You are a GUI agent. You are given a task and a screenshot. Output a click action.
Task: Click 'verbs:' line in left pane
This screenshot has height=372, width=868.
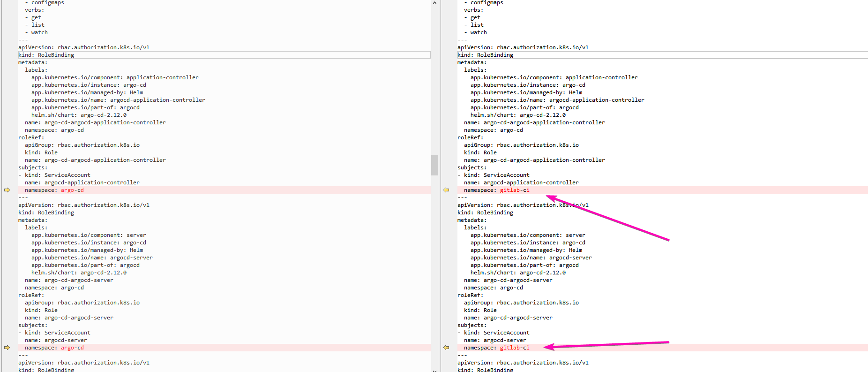35,10
